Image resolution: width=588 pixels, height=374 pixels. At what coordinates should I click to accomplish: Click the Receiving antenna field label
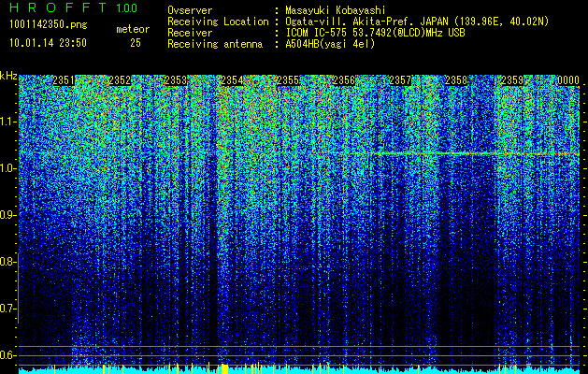pos(215,44)
